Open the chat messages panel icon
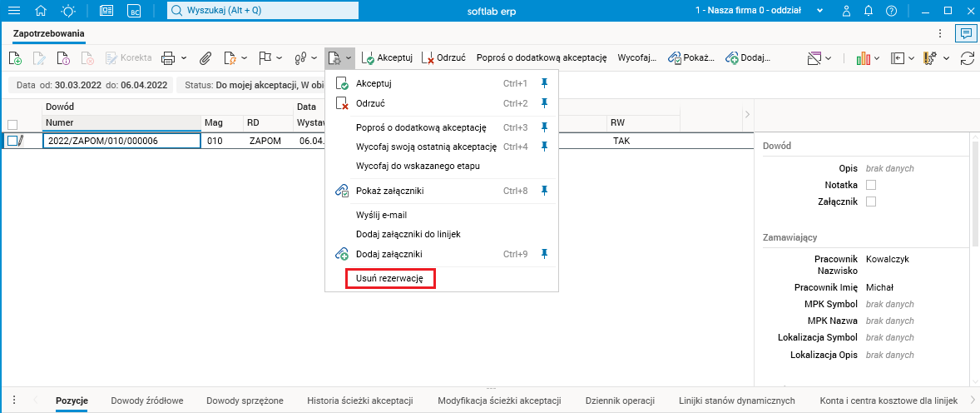This screenshot has height=413, width=980. [965, 33]
